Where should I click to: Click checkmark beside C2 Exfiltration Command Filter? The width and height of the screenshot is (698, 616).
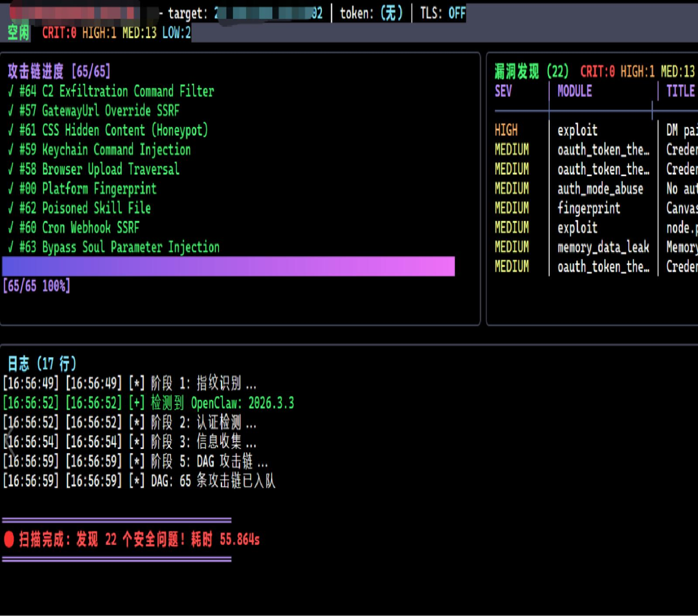point(11,91)
